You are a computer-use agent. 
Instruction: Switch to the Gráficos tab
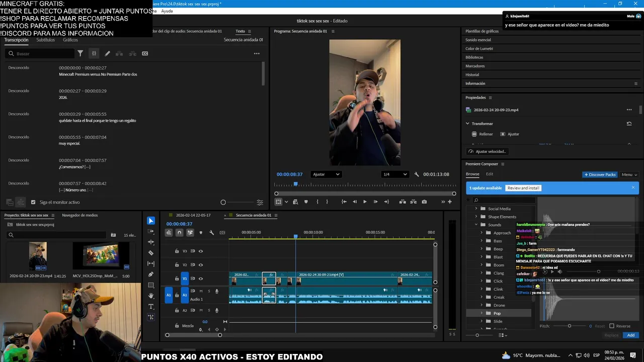point(70,40)
